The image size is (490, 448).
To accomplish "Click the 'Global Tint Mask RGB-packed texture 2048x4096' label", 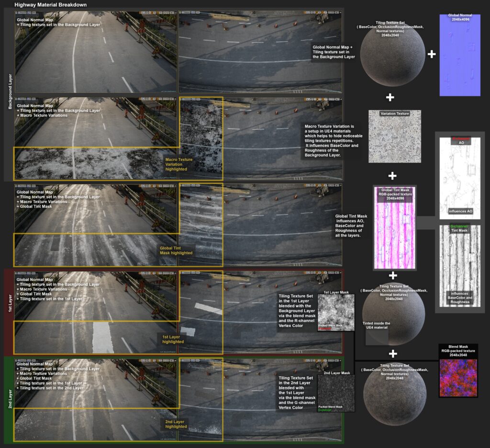I will point(395,194).
